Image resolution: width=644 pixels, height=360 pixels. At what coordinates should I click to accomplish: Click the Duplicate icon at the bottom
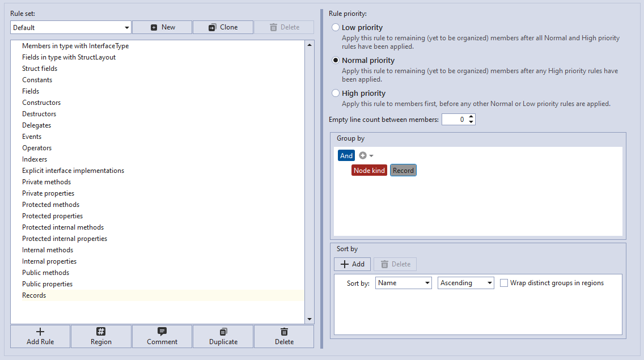click(223, 336)
